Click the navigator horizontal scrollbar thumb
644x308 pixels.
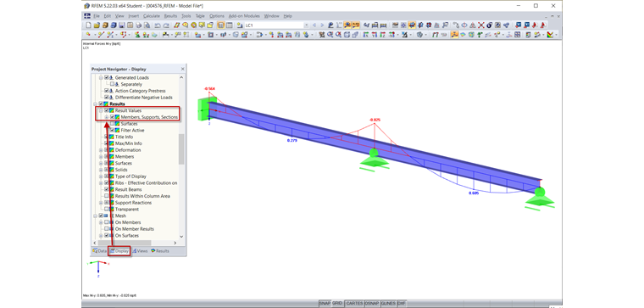coord(125,243)
